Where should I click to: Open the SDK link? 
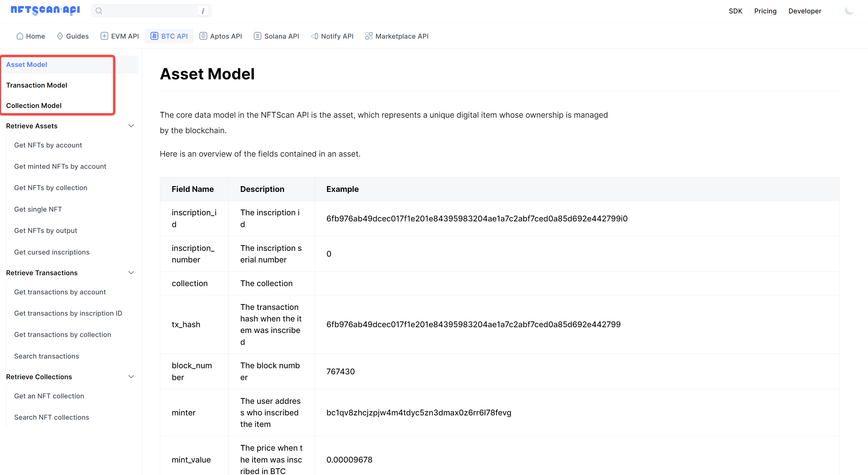point(735,11)
